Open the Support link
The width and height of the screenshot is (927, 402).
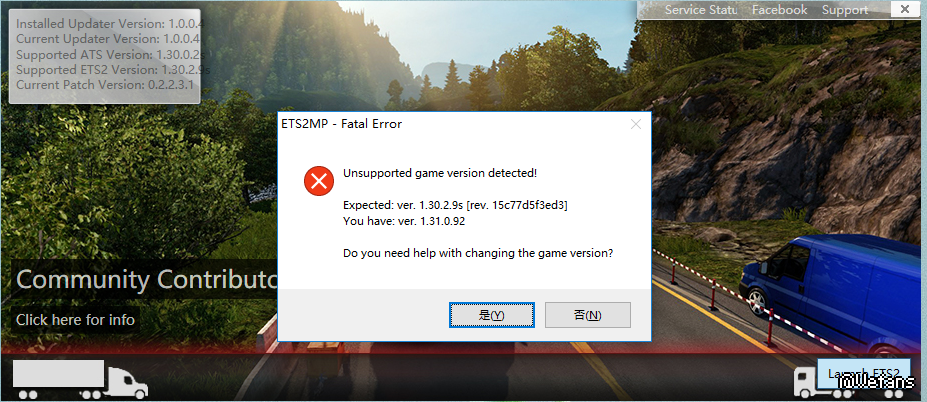(x=845, y=10)
